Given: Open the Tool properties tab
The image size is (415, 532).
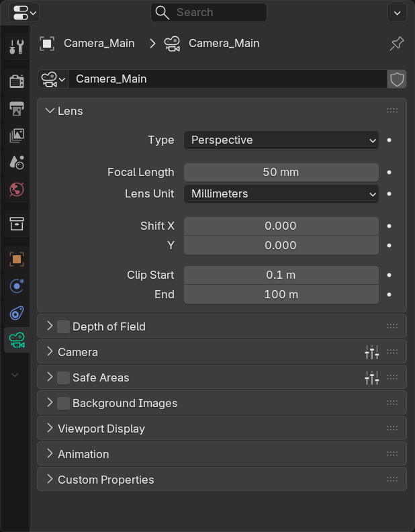Looking at the screenshot, I should tap(17, 47).
